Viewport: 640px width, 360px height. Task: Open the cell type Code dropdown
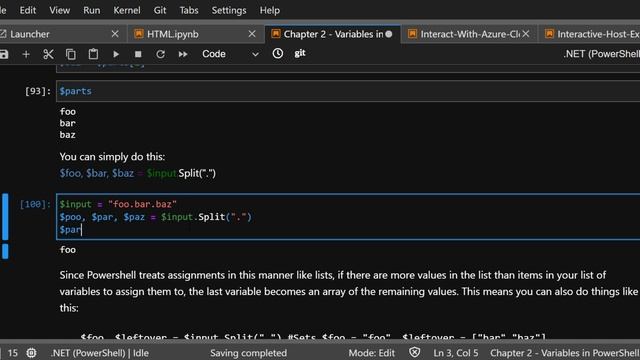pyautogui.click(x=230, y=54)
